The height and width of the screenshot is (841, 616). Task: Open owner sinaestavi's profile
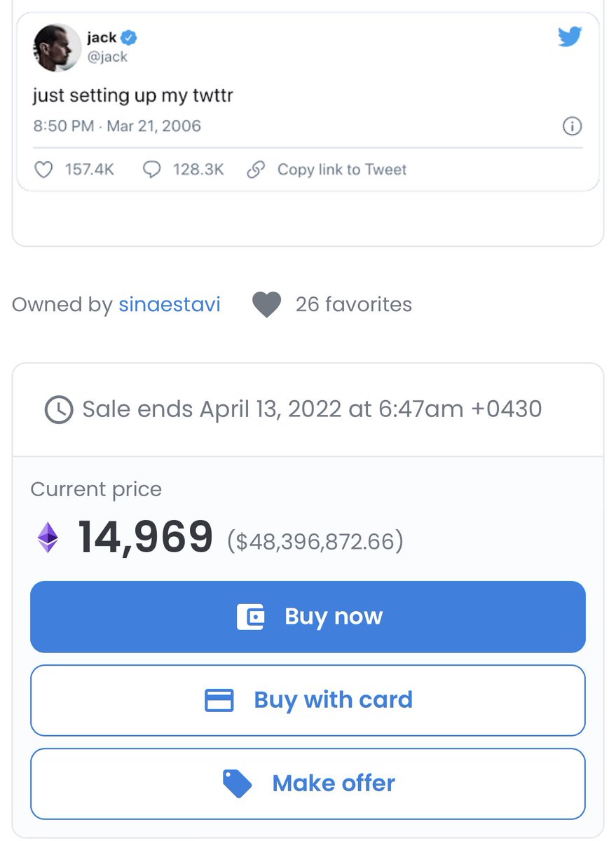(170, 304)
